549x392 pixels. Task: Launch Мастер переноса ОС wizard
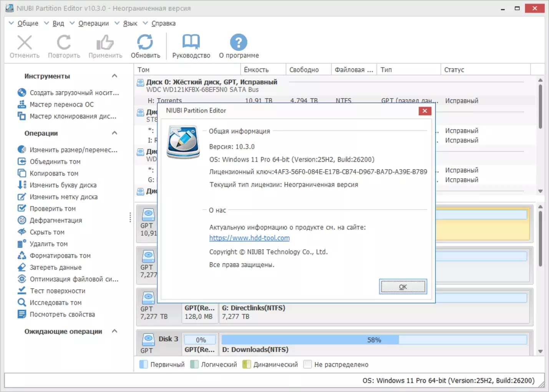point(61,105)
